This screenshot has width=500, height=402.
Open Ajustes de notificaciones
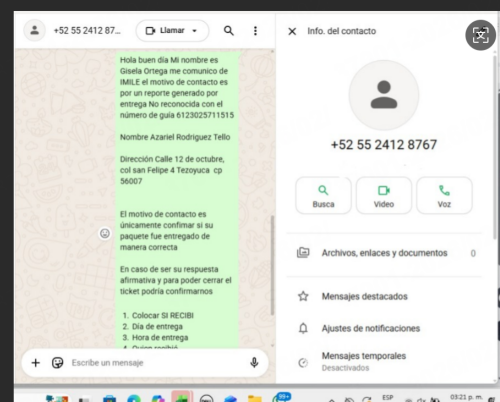tap(384, 328)
